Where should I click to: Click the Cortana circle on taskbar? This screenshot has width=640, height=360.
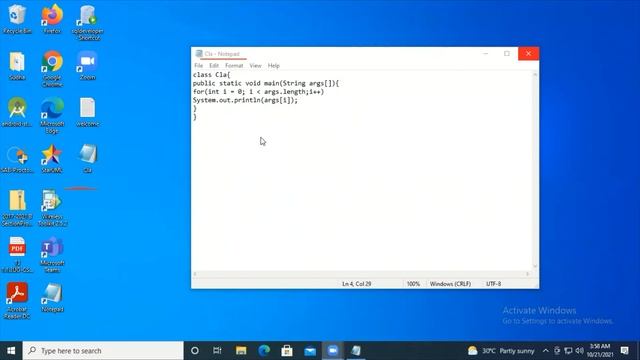[x=195, y=351]
